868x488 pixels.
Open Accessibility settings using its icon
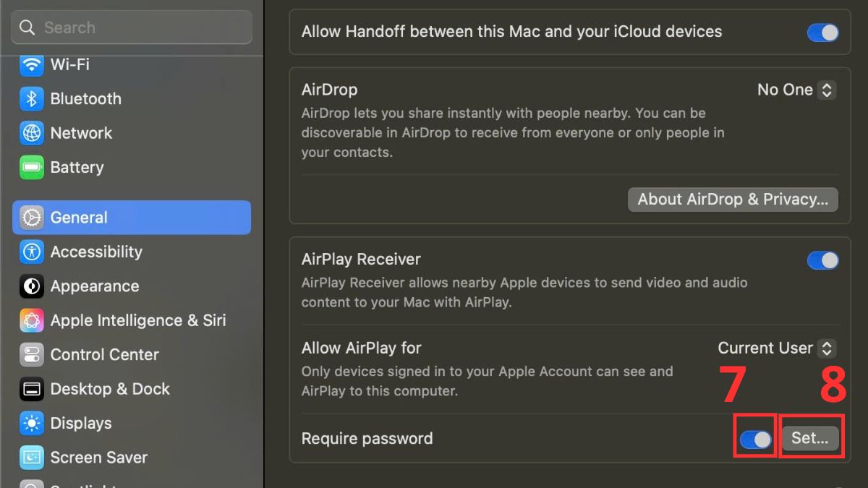tap(31, 252)
